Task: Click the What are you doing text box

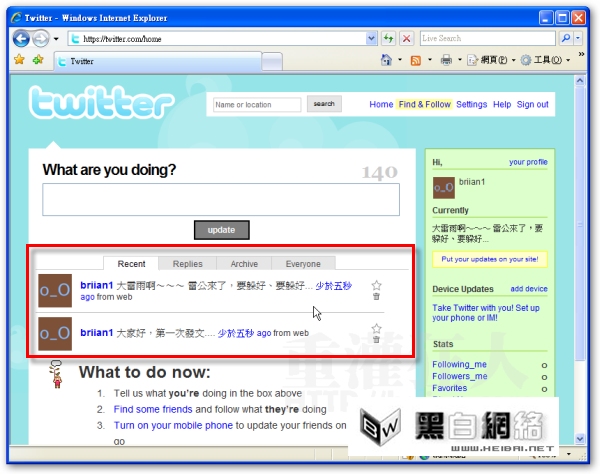Action: click(221, 199)
